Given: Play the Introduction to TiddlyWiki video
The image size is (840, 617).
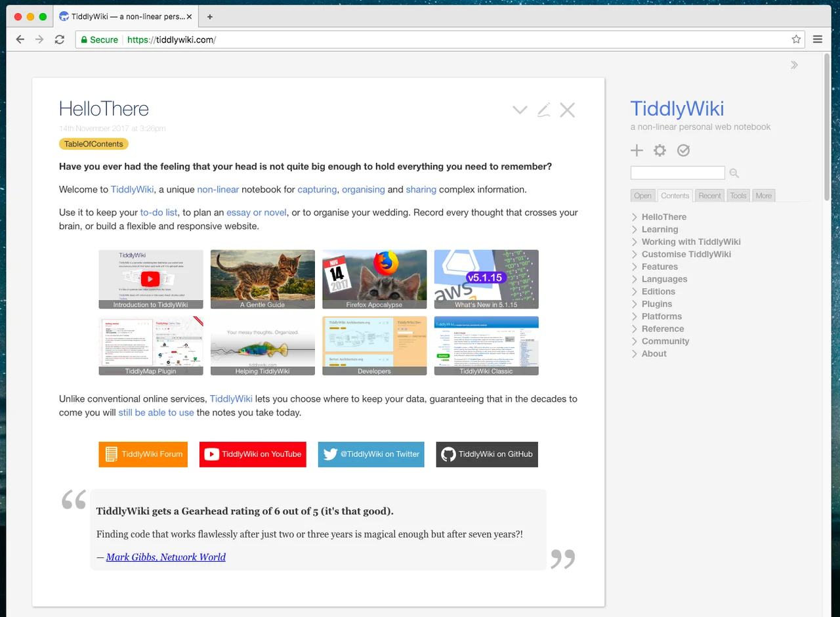Looking at the screenshot, I should pos(150,278).
